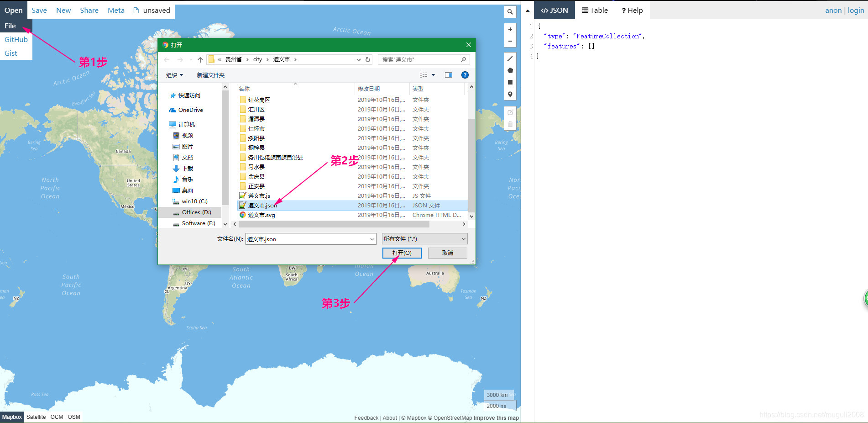The width and height of the screenshot is (868, 423).
Task: Open the Help tab
Action: pos(632,10)
